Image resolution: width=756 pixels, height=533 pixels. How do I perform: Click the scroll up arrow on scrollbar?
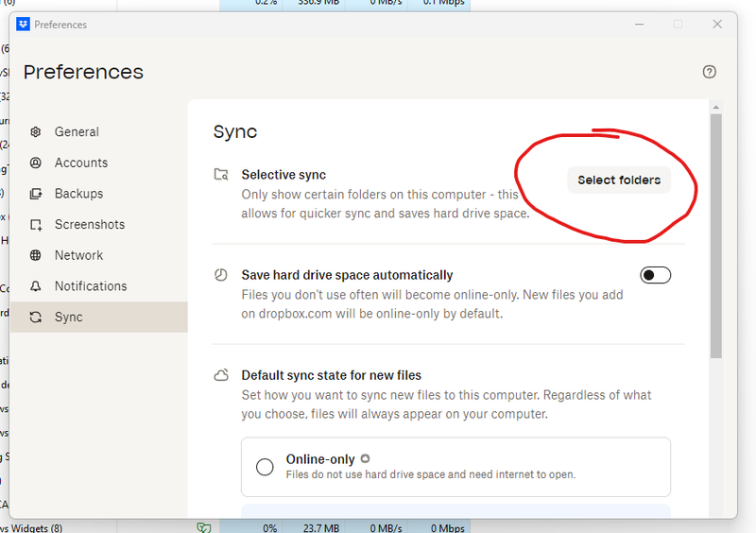(x=715, y=107)
